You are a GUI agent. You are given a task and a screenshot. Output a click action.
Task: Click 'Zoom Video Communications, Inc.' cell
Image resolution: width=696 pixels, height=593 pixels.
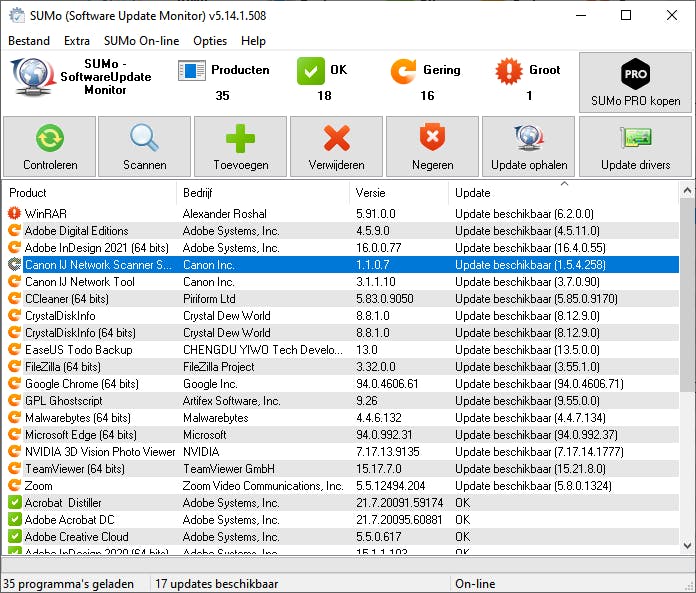tap(263, 486)
